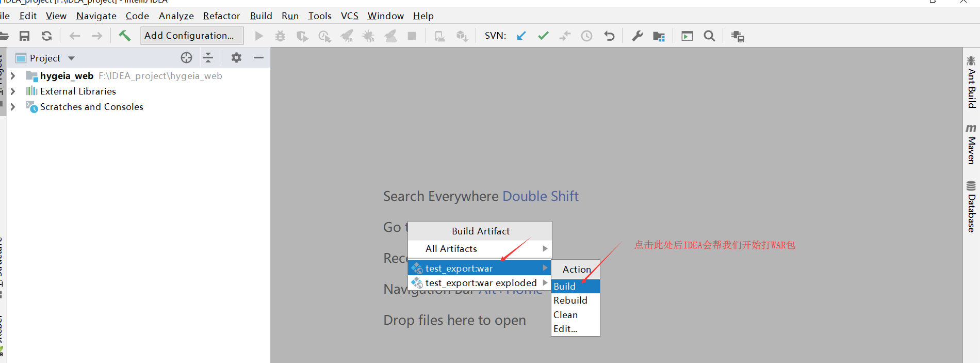This screenshot has height=363, width=980.
Task: Click the Debug bug icon
Action: point(280,36)
